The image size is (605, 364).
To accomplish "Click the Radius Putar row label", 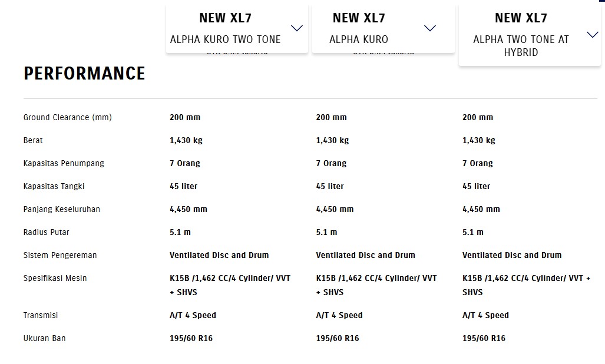I will coord(47,232).
